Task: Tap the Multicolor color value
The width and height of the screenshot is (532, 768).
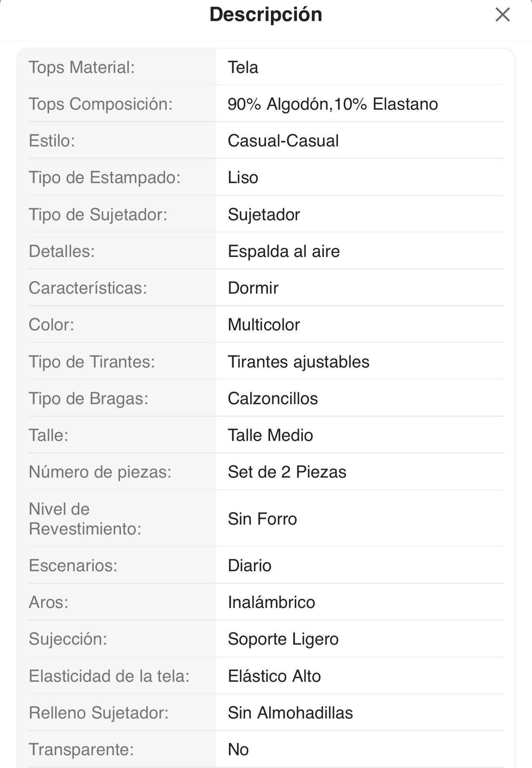Action: click(264, 325)
